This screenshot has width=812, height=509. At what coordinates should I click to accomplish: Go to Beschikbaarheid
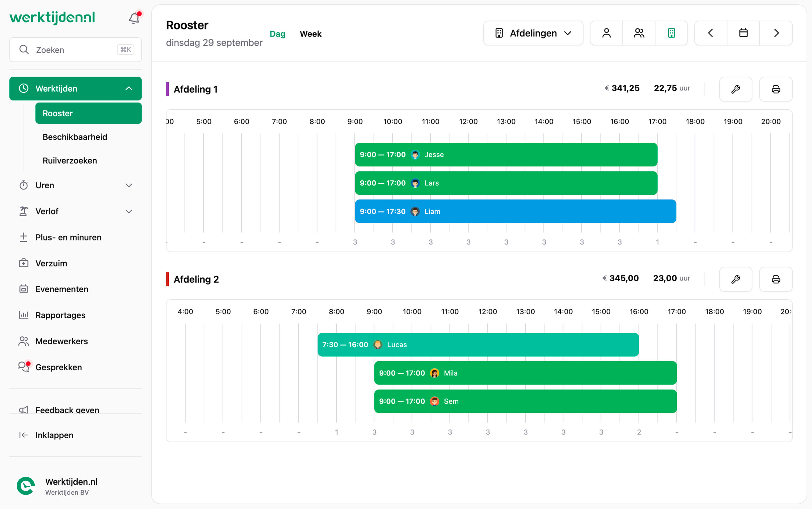(x=75, y=137)
